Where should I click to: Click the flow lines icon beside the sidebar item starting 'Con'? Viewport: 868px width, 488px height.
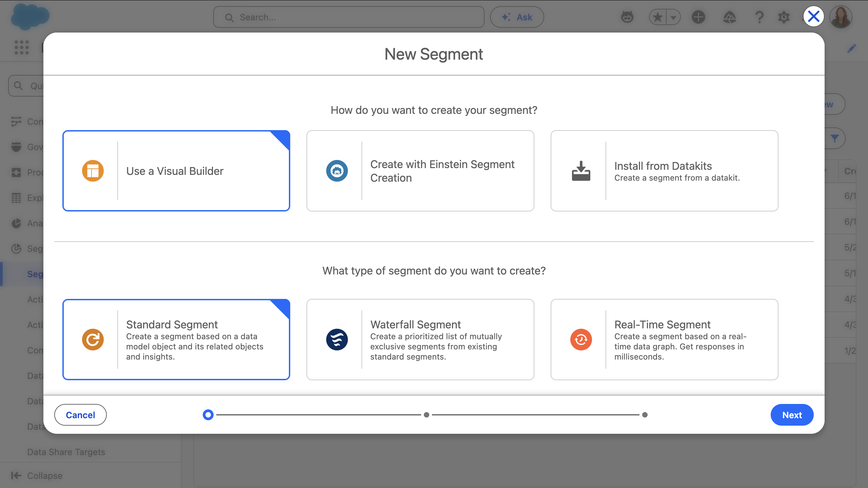tap(16, 122)
